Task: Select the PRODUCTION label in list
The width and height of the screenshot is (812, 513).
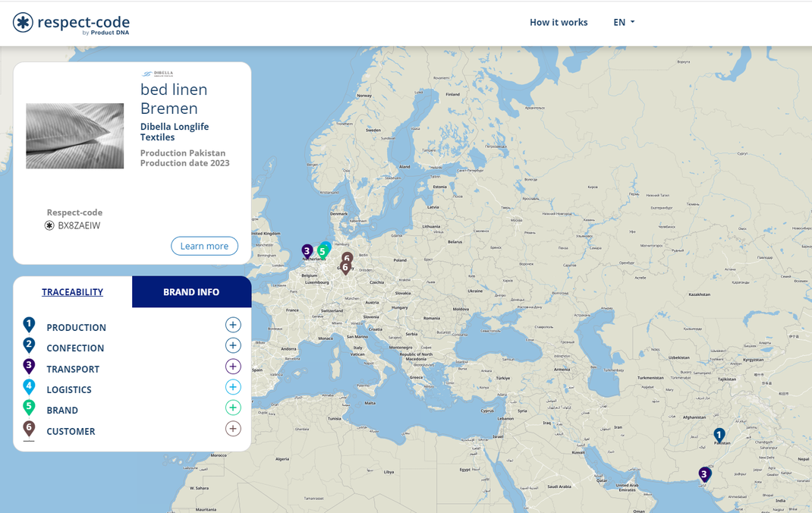Action: click(x=76, y=328)
